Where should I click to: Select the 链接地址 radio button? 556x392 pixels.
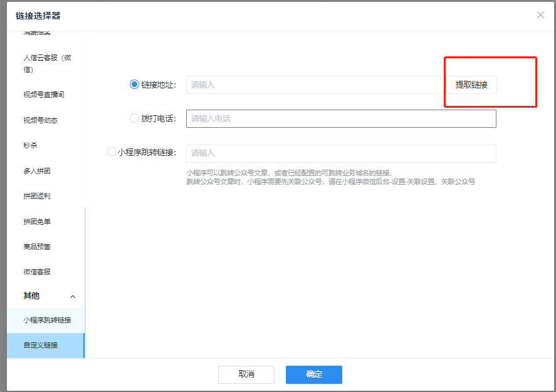click(134, 85)
